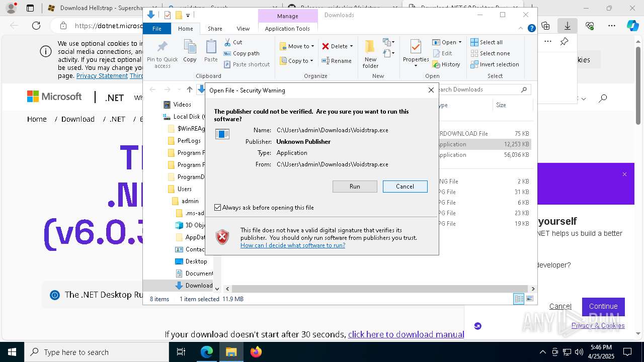The width and height of the screenshot is (644, 362).
Task: Click Continue on the webpage popup
Action: coord(603,306)
